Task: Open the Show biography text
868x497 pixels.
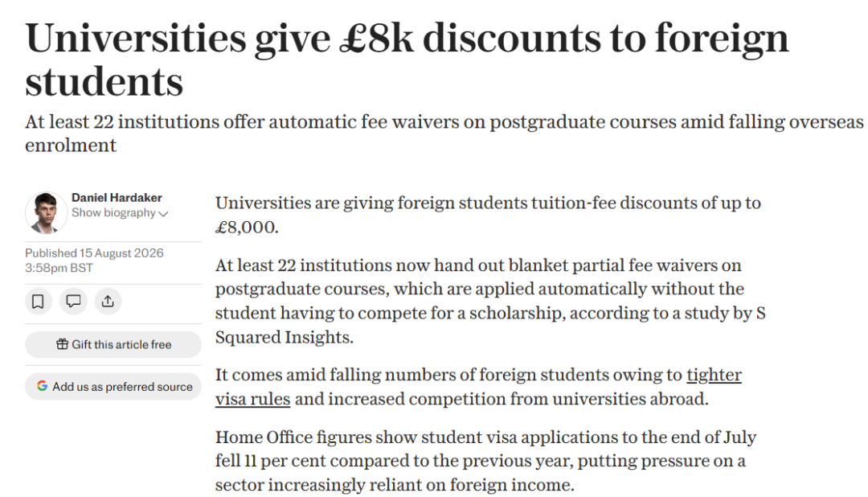Action: pyautogui.click(x=113, y=213)
